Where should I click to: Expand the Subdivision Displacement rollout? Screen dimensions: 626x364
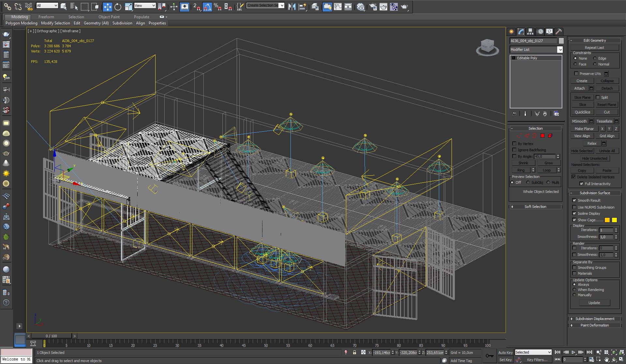595,319
